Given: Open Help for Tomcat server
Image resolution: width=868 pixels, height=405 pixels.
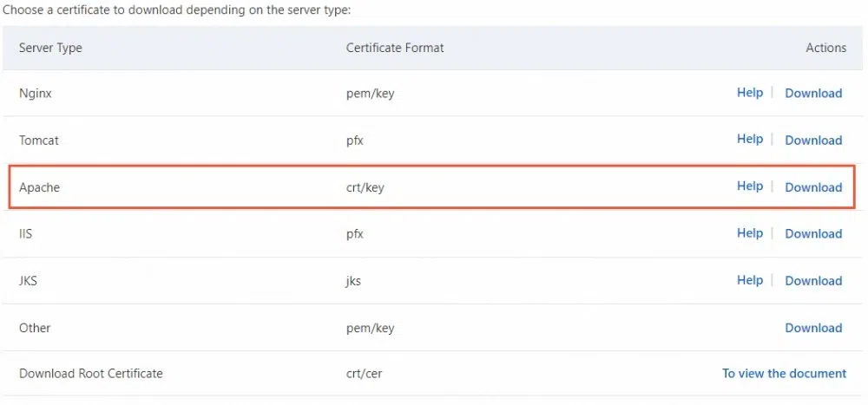Looking at the screenshot, I should coord(750,140).
